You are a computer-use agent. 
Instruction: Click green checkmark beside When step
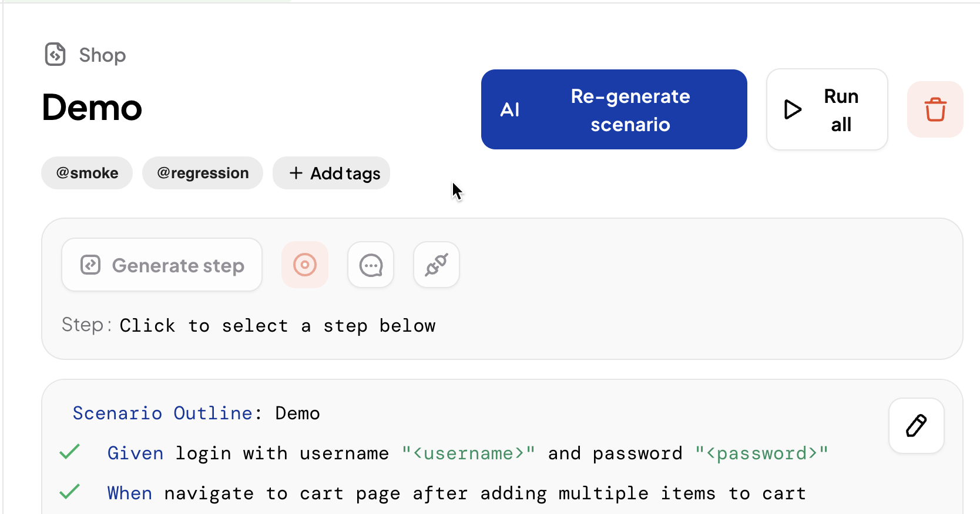(x=70, y=491)
